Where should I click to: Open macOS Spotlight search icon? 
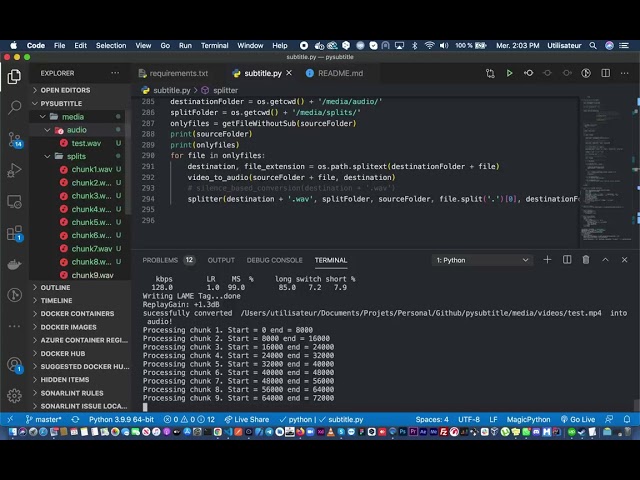[x=593, y=45]
